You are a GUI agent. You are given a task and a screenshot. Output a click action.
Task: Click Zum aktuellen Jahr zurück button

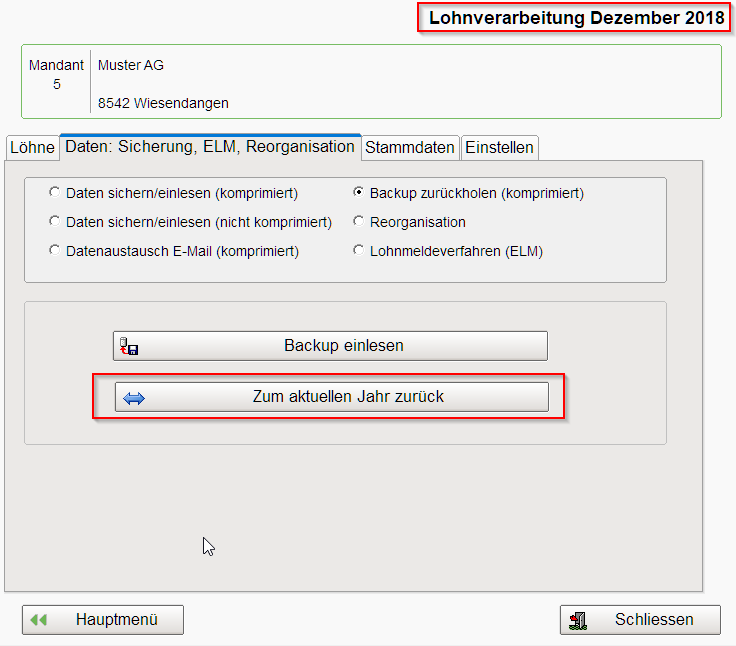(x=331, y=397)
